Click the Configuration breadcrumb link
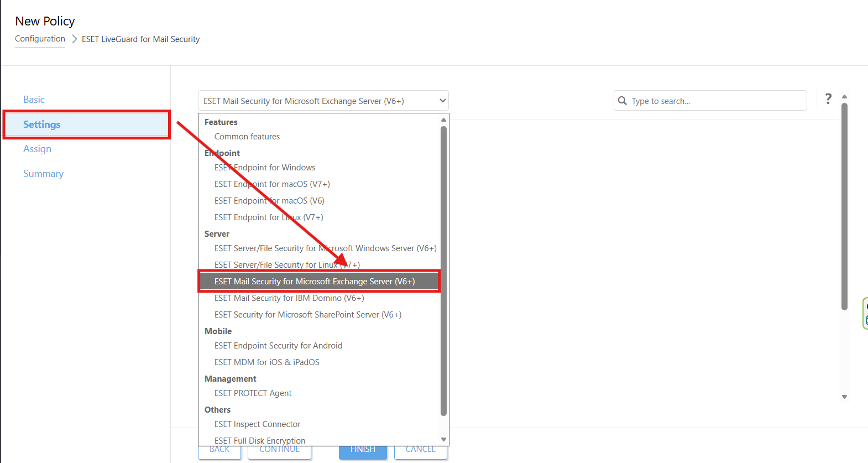The width and height of the screenshot is (868, 463). 40,39
